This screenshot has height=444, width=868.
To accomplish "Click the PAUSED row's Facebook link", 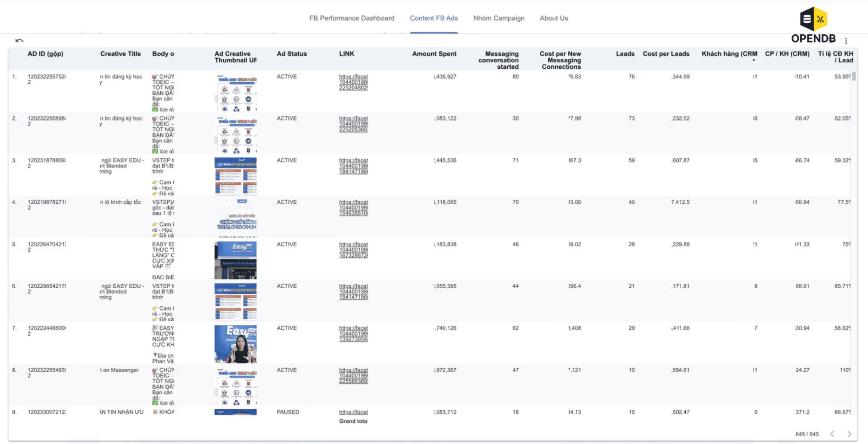I will (x=354, y=412).
